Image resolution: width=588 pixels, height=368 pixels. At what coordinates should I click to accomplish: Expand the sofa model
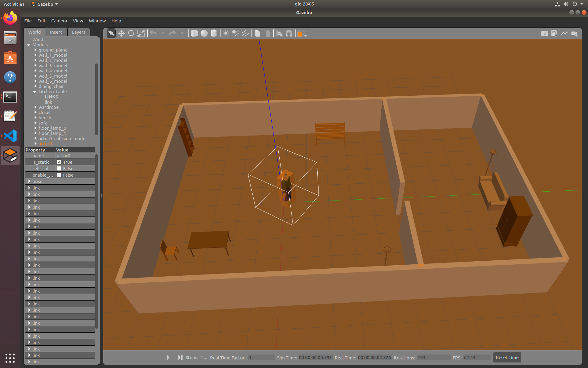click(36, 123)
